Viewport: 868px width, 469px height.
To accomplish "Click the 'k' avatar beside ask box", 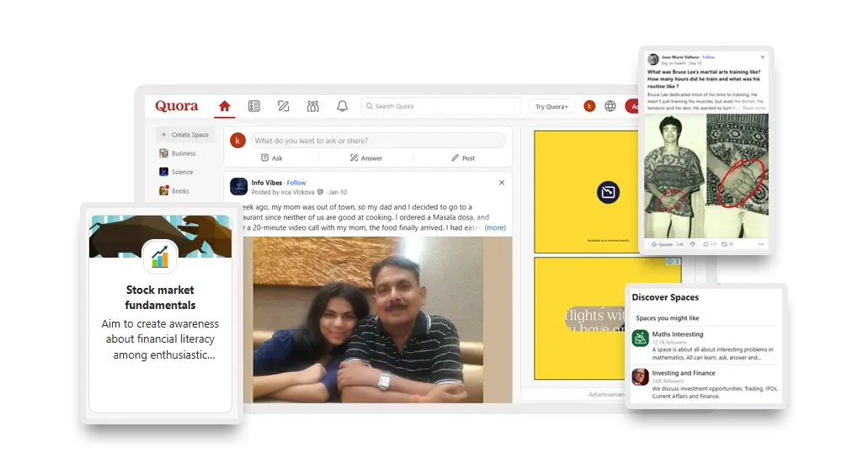I will coord(237,141).
